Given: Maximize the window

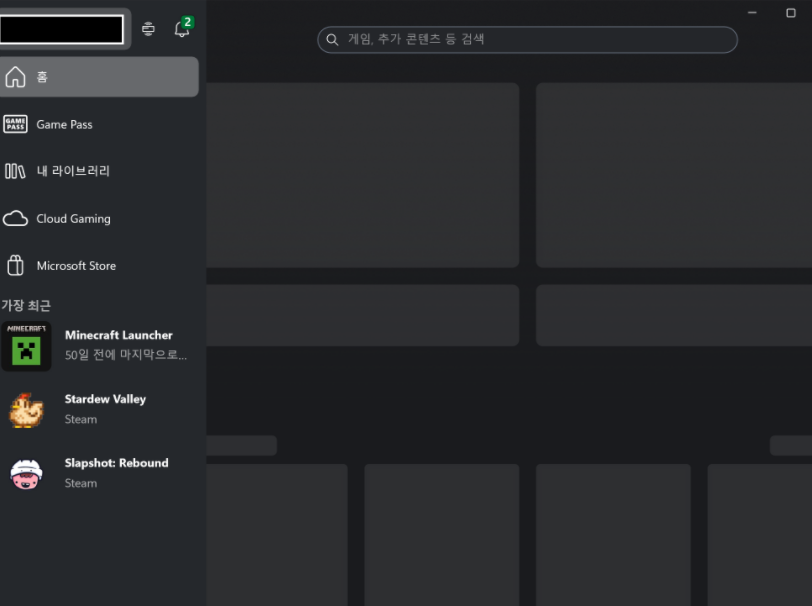Looking at the screenshot, I should coord(790,13).
